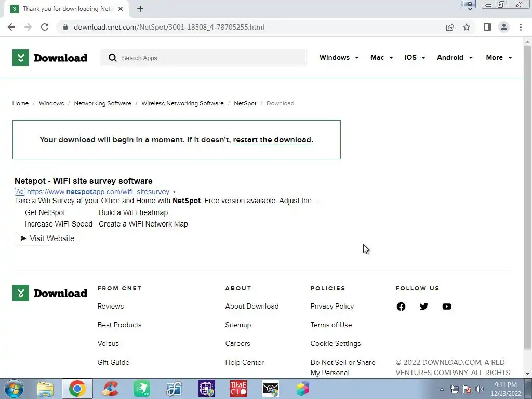This screenshot has width=532, height=399.
Task: Click the volume speaker tray icon
Action: 479,389
